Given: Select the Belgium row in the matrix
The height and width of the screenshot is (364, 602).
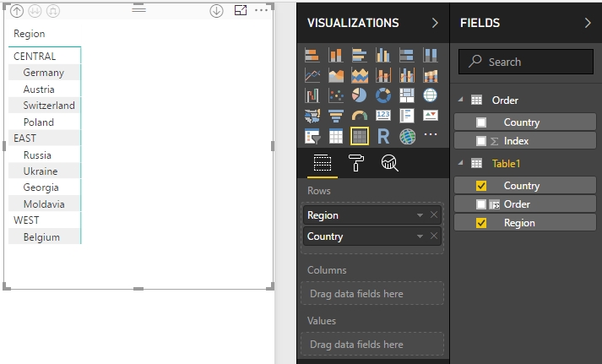Looking at the screenshot, I should click(x=44, y=237).
